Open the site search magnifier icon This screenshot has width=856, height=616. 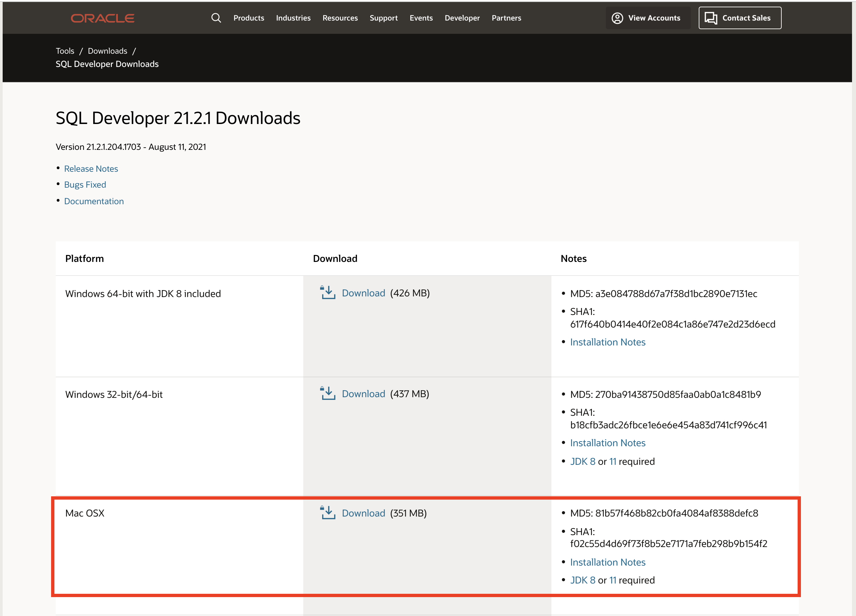point(216,18)
